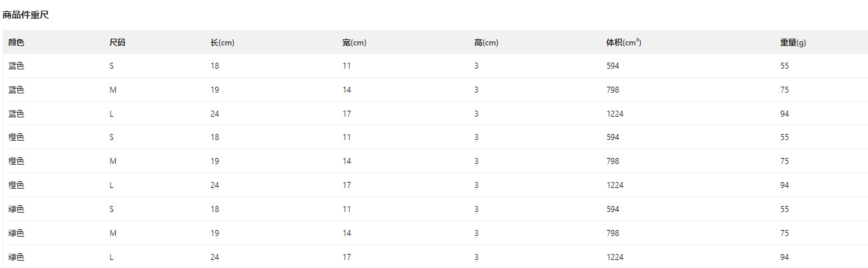Click size L cell in 绿色 row

[x=111, y=257]
